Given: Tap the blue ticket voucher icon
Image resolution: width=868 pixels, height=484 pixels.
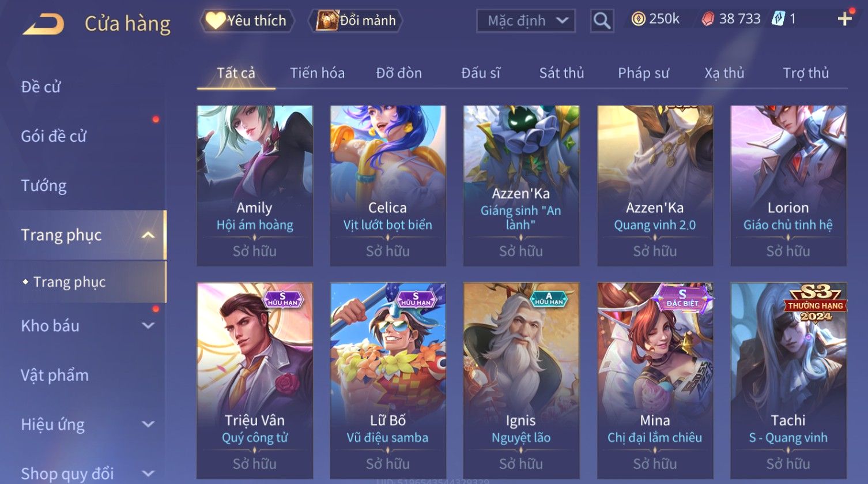Looking at the screenshot, I should [778, 19].
